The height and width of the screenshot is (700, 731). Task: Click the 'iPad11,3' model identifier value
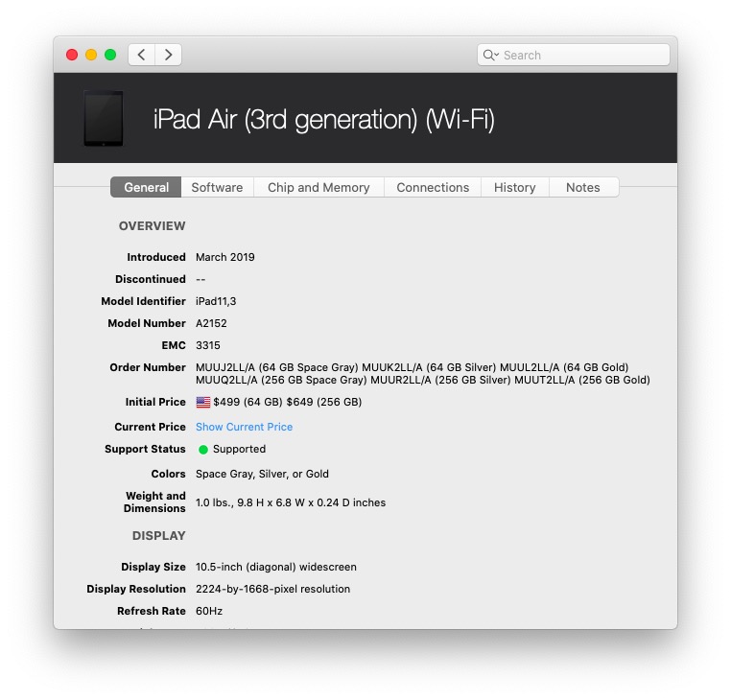click(216, 301)
